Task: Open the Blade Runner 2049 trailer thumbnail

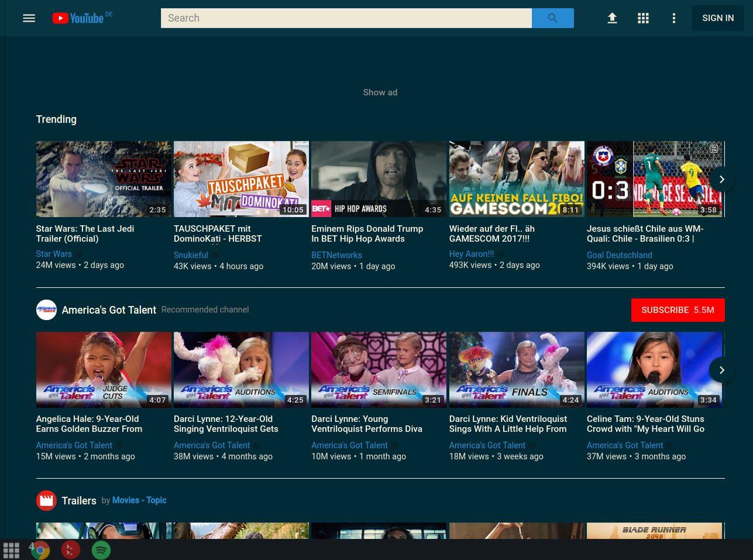Action: [x=654, y=531]
